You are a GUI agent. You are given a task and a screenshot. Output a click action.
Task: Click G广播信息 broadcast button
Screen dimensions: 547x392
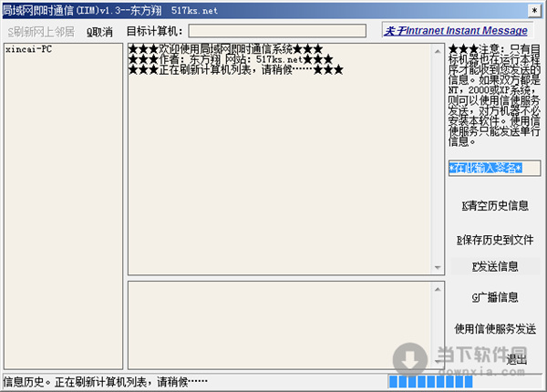click(495, 297)
